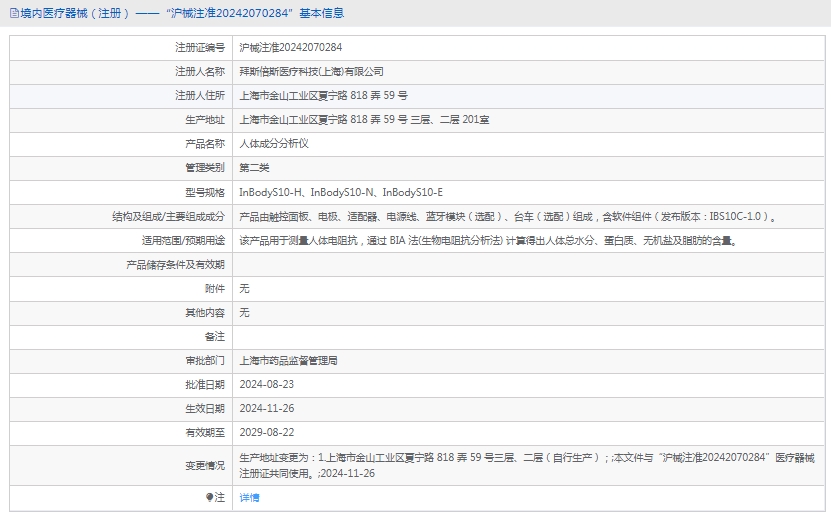Open the 详情 details link
Image resolution: width=831 pixels, height=515 pixels.
pos(249,497)
